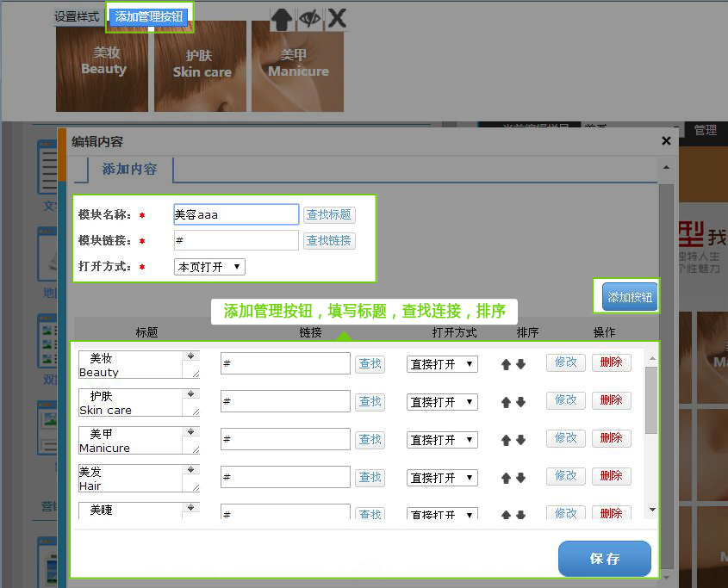Move the 美甲 Manicure row up
Image resolution: width=728 pixels, height=588 pixels.
507,440
